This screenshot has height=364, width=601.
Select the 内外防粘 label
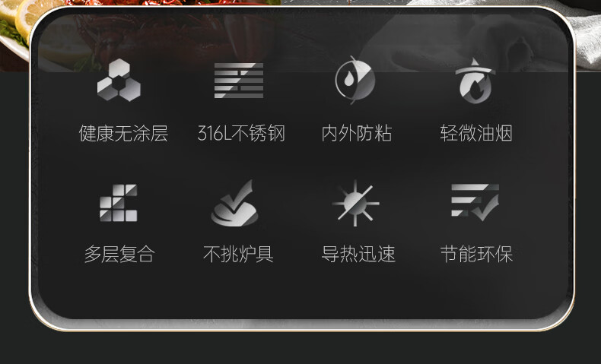coord(357,133)
